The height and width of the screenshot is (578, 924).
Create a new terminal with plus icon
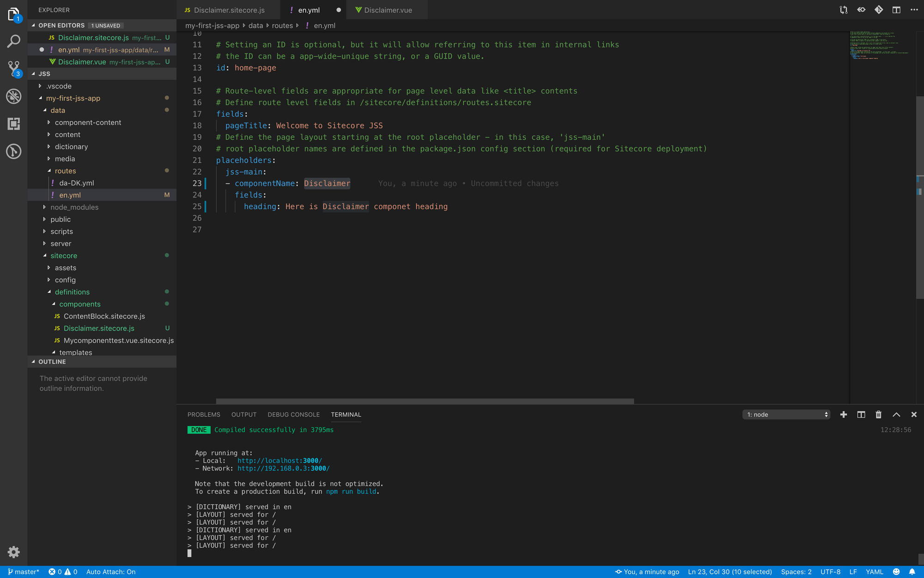(x=844, y=414)
